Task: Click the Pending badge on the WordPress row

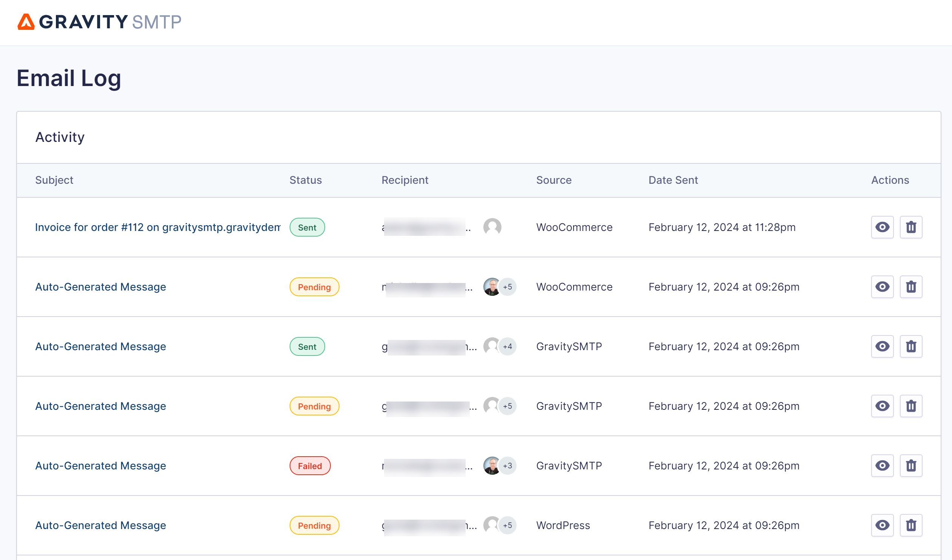Action: pyautogui.click(x=314, y=525)
